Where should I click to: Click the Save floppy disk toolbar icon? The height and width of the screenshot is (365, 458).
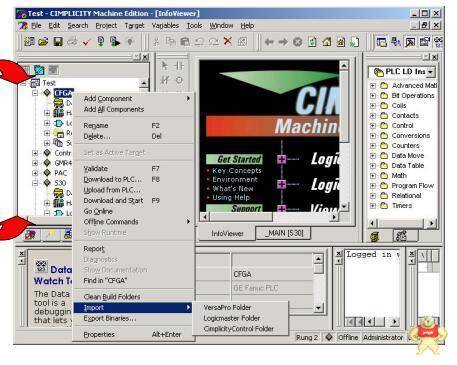(x=58, y=42)
